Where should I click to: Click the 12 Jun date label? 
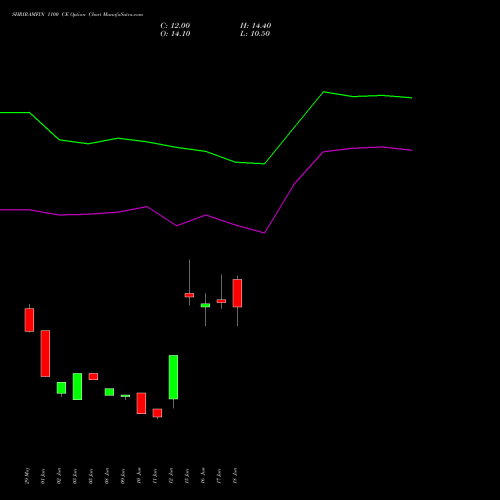coord(171,476)
